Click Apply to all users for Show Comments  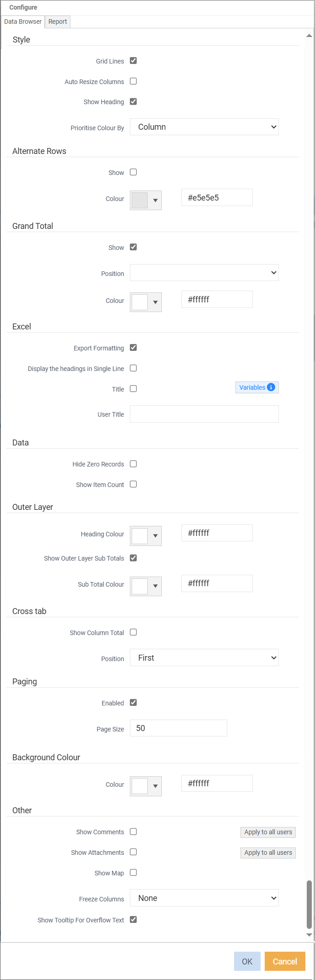click(268, 832)
